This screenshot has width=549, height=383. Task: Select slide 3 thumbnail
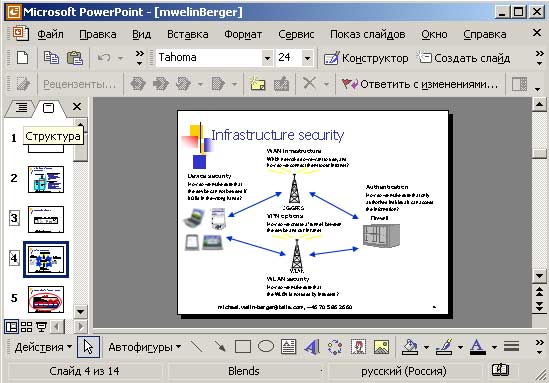[x=46, y=220]
